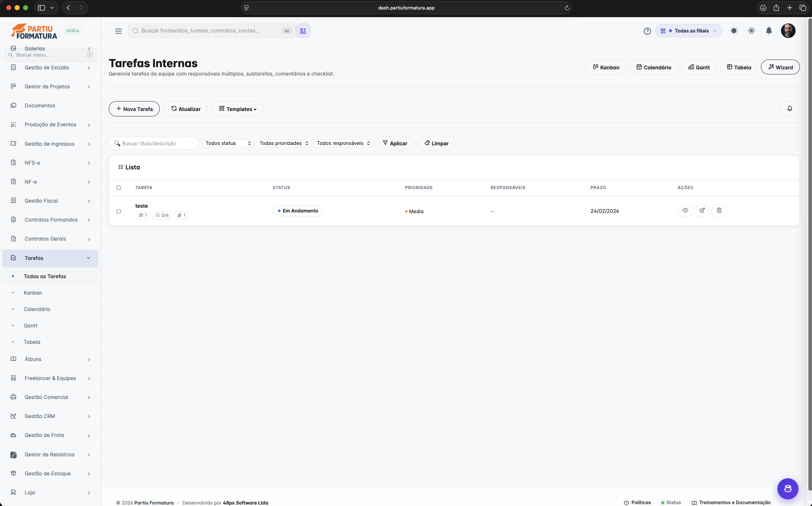Image resolution: width=812 pixels, height=506 pixels.
Task: Open Treinamentos e Documentação link
Action: point(731,503)
